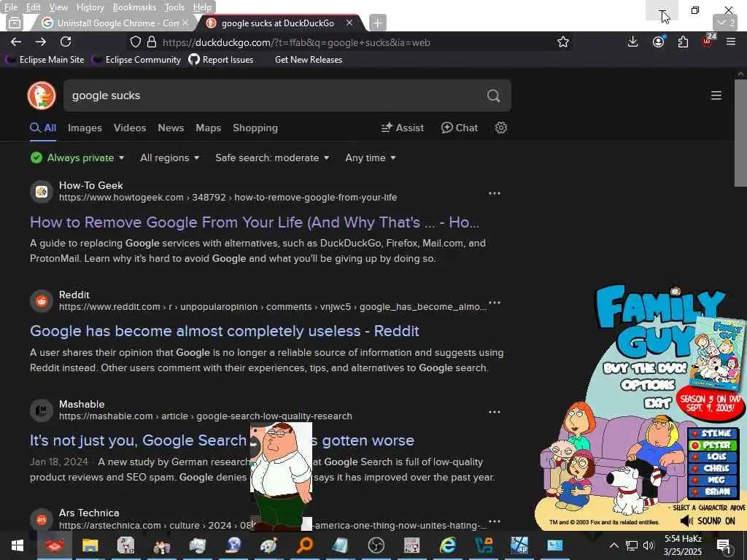Open the Report Issues bookmark
This screenshot has width=747, height=560.
click(x=221, y=60)
